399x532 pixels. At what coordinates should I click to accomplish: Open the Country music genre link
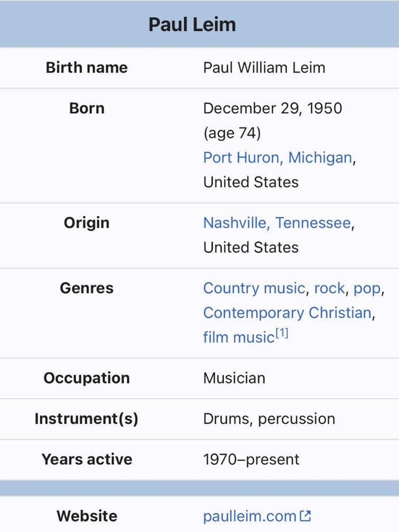pyautogui.click(x=254, y=288)
